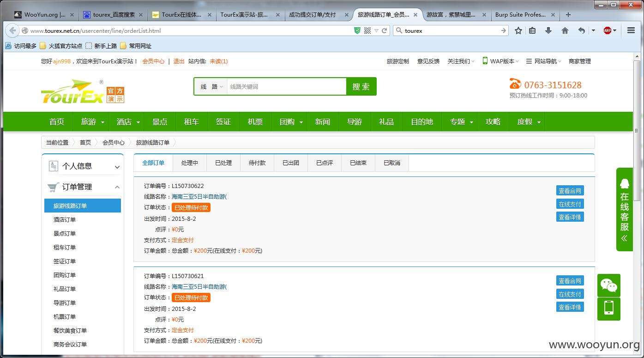The height and width of the screenshot is (358, 644).
Task: Submit the search arrow in browser search box
Action: (503, 30)
